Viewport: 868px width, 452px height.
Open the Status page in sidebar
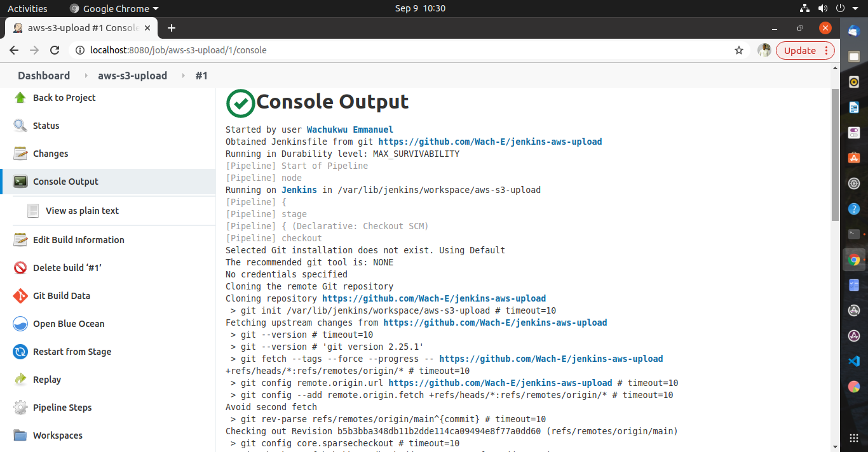[46, 126]
